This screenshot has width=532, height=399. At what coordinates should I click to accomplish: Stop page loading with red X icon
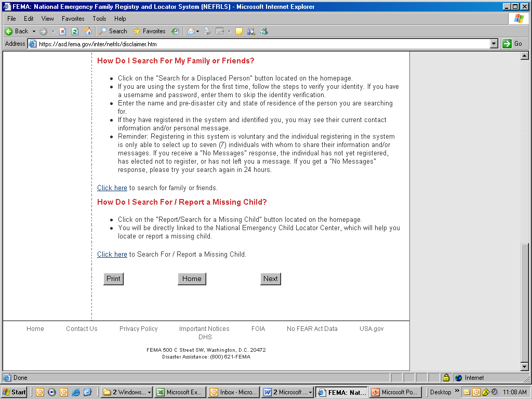(x=62, y=31)
